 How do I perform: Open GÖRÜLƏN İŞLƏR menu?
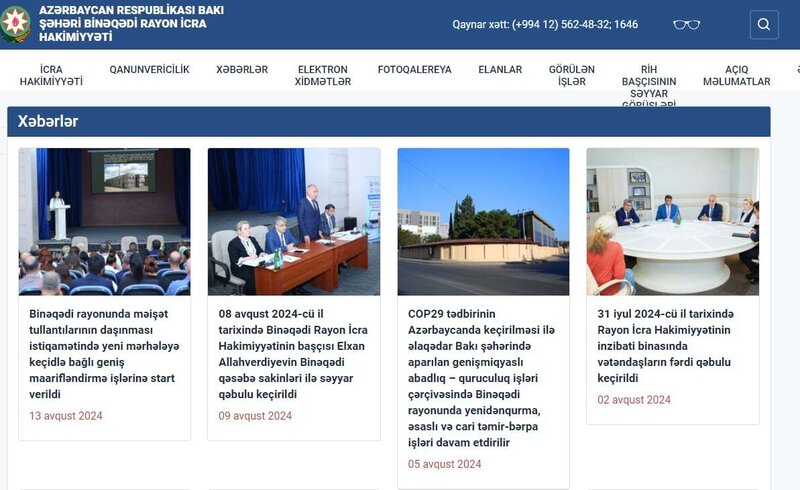571,75
